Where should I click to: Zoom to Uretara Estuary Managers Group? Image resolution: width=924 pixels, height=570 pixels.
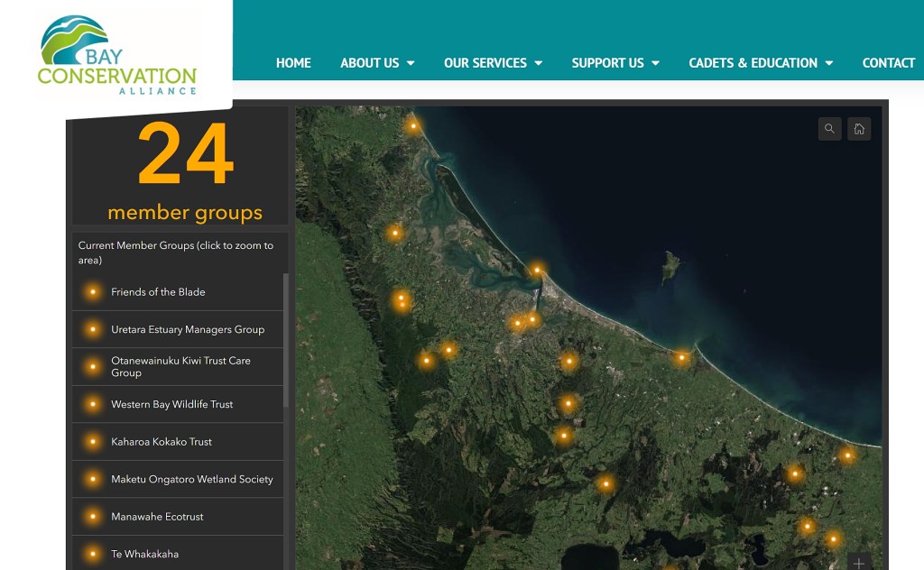pyautogui.click(x=188, y=330)
